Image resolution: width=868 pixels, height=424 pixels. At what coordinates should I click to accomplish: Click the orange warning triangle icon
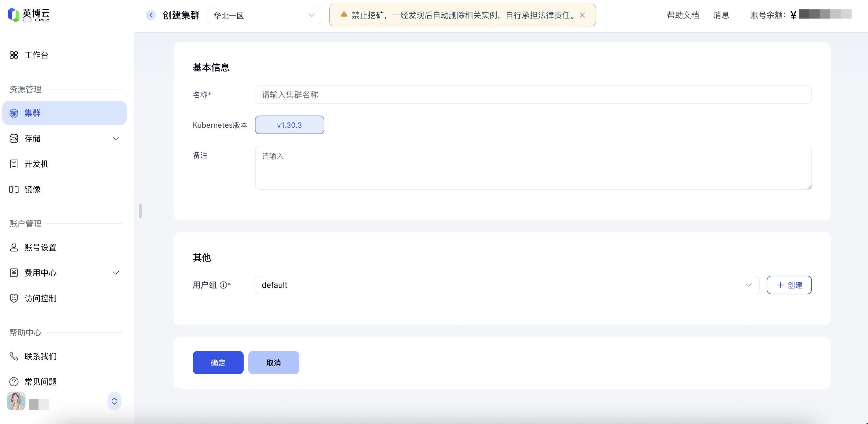click(x=344, y=14)
